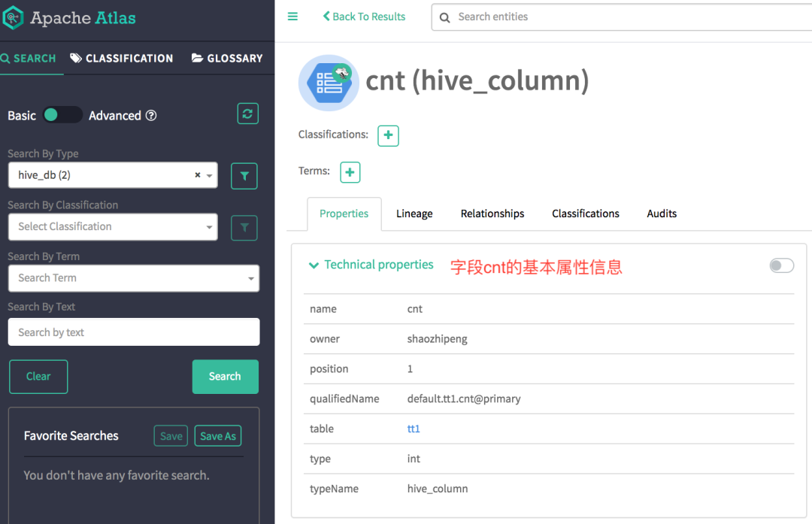This screenshot has height=524, width=812.
Task: Select the Properties tab
Action: pyautogui.click(x=344, y=214)
